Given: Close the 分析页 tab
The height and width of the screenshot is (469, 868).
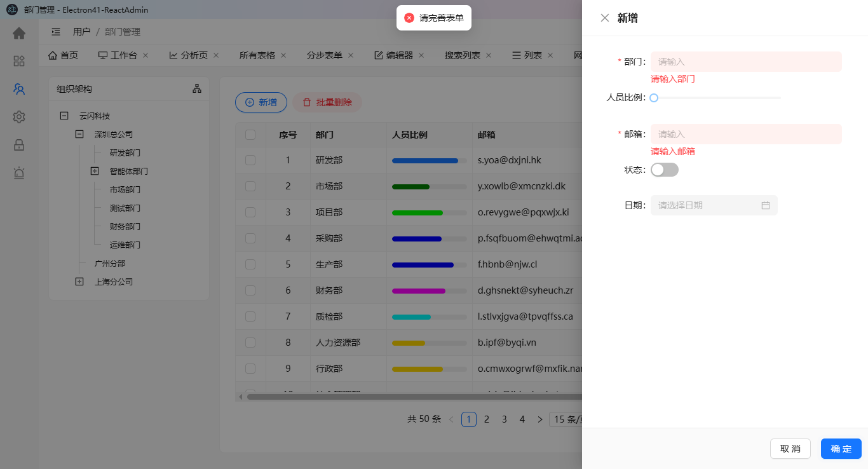Looking at the screenshot, I should pos(216,55).
